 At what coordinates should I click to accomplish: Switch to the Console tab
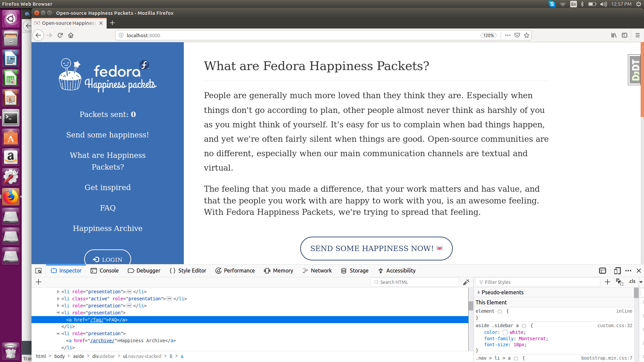point(105,271)
